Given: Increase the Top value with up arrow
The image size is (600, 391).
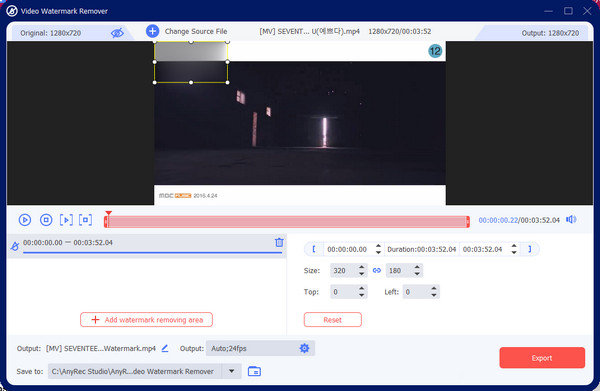Looking at the screenshot, I should point(362,288).
